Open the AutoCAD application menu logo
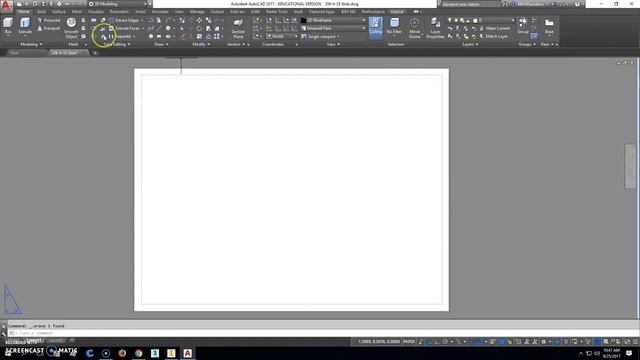Screen dimensions: 640x360 6,6
